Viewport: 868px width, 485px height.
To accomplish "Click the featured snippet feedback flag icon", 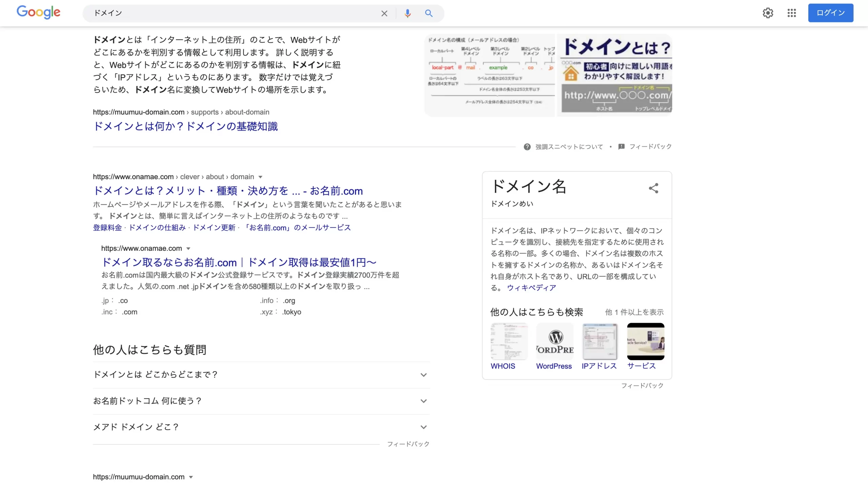I will click(x=622, y=147).
